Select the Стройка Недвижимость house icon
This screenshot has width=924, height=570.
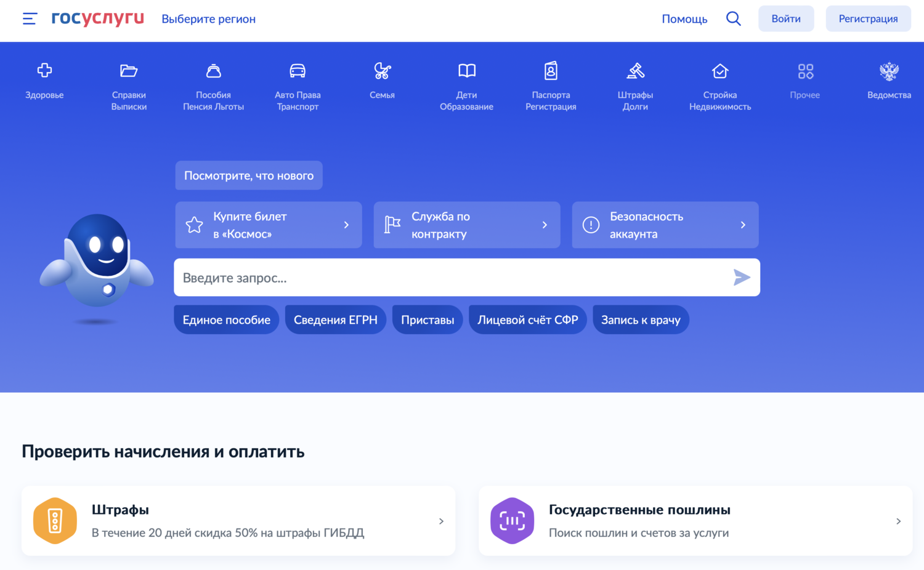[719, 70]
